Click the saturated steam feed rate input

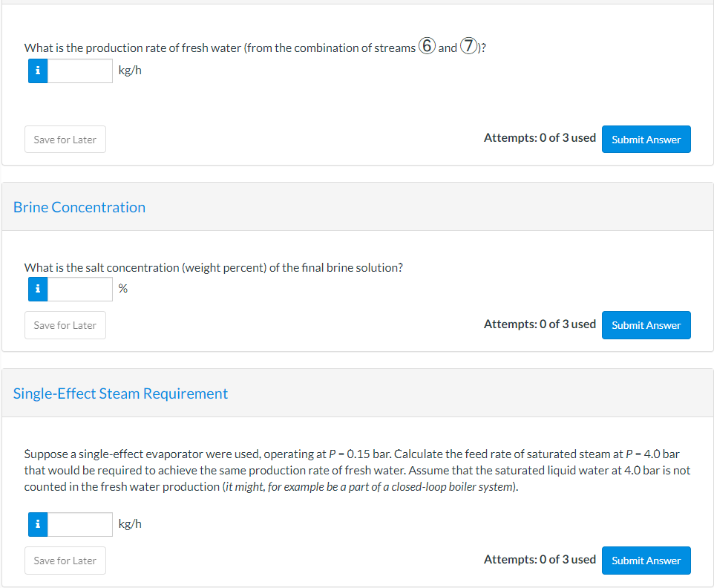coord(80,524)
